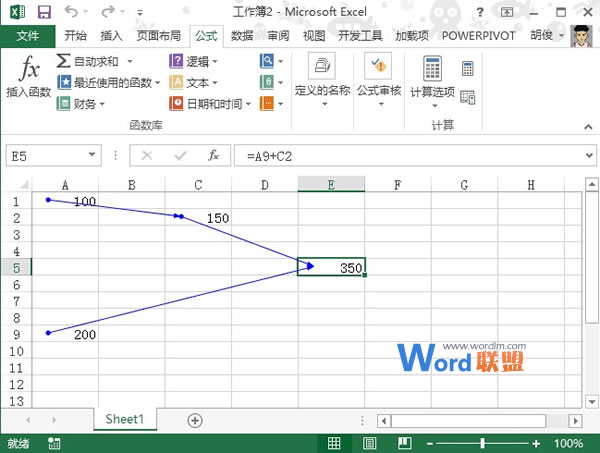Switch to the 开始 (Home) tab

(75, 36)
